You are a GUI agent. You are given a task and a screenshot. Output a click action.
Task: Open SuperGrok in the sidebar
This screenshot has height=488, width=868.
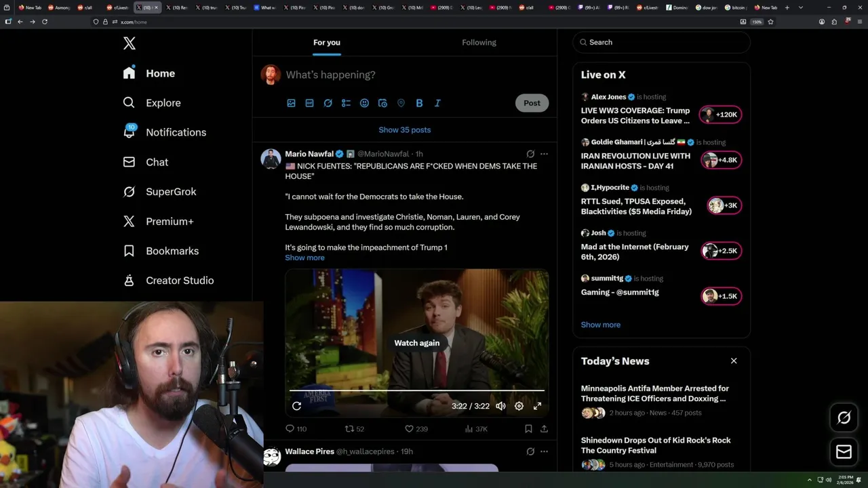(x=159, y=192)
